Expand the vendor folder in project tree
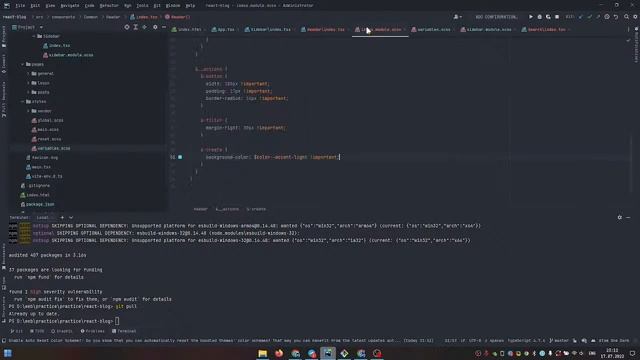The height and width of the screenshot is (360, 640). (29, 111)
